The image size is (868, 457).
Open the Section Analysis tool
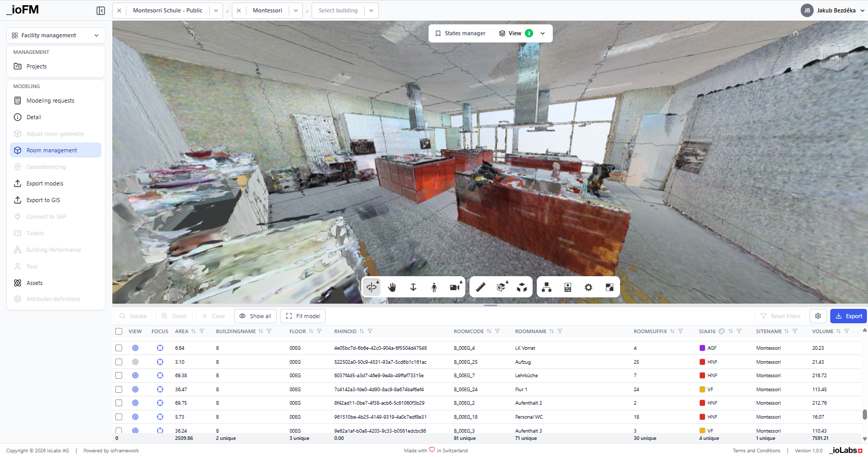(501, 287)
